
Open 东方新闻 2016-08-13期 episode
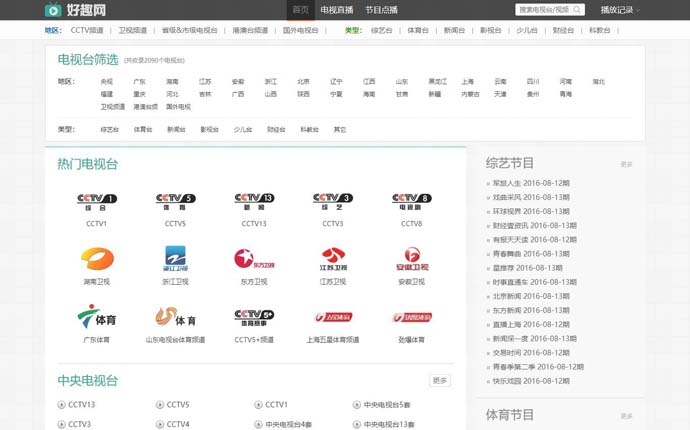531,310
